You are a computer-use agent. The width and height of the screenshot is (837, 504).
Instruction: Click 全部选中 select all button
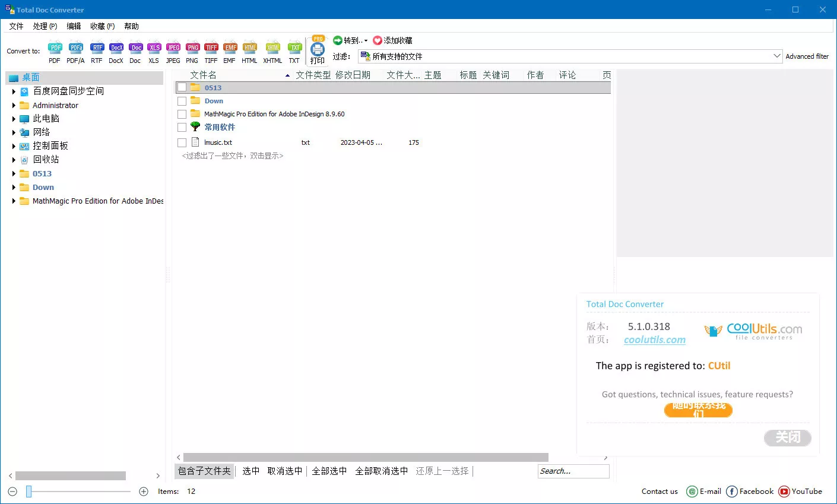point(329,471)
